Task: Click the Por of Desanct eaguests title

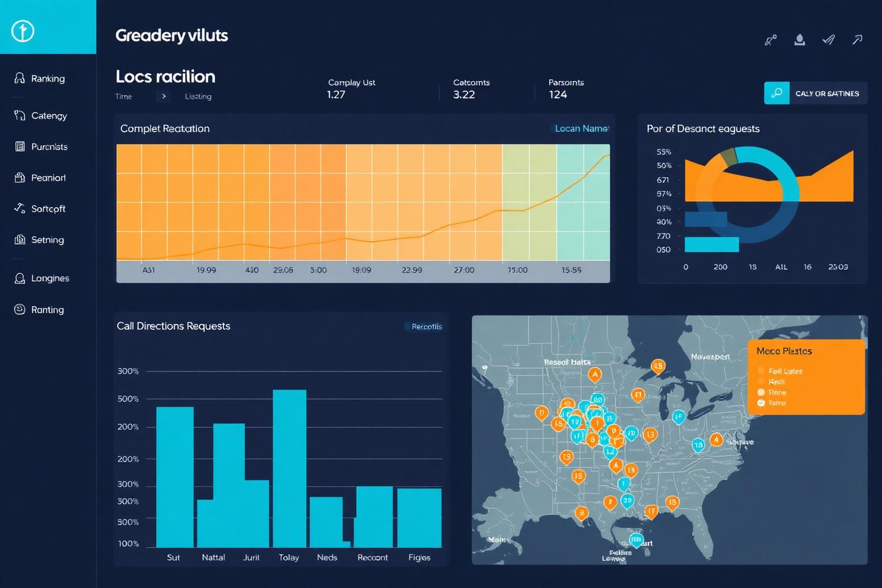Action: pos(703,128)
